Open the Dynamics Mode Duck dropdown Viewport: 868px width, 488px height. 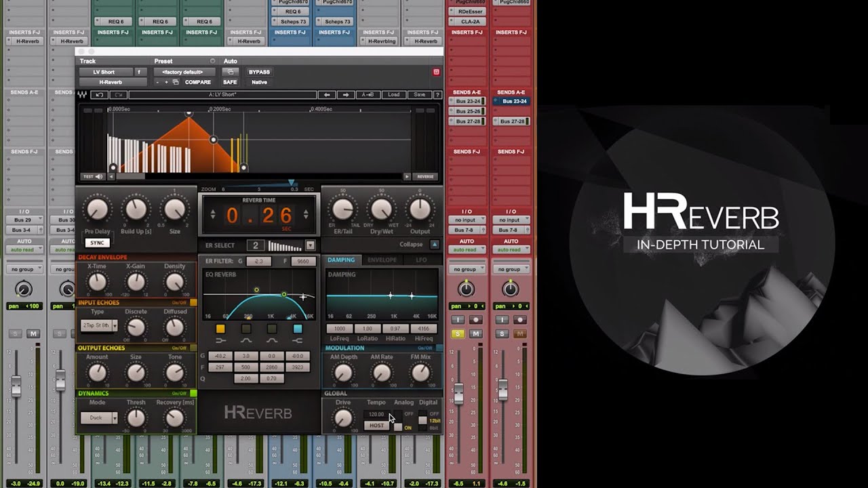99,418
